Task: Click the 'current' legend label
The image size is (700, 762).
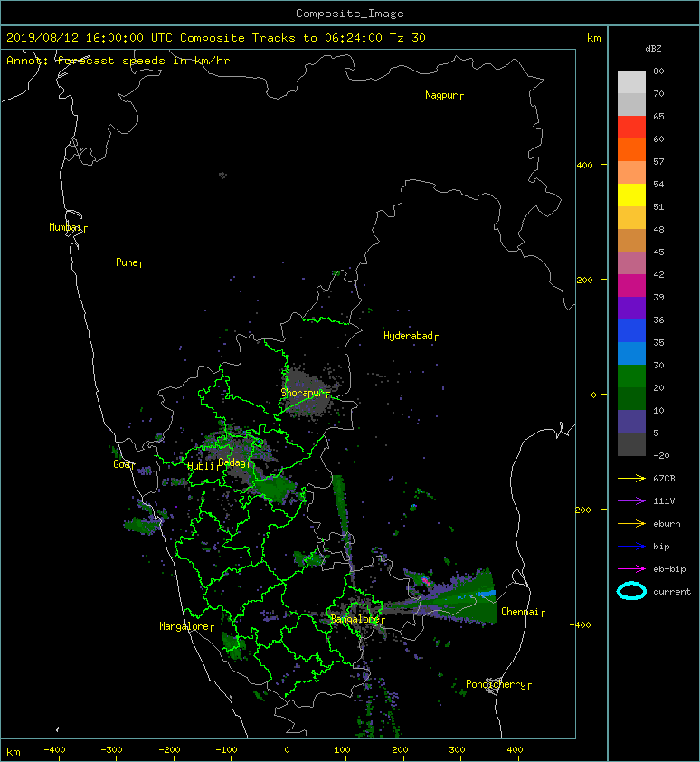Action: click(672, 592)
